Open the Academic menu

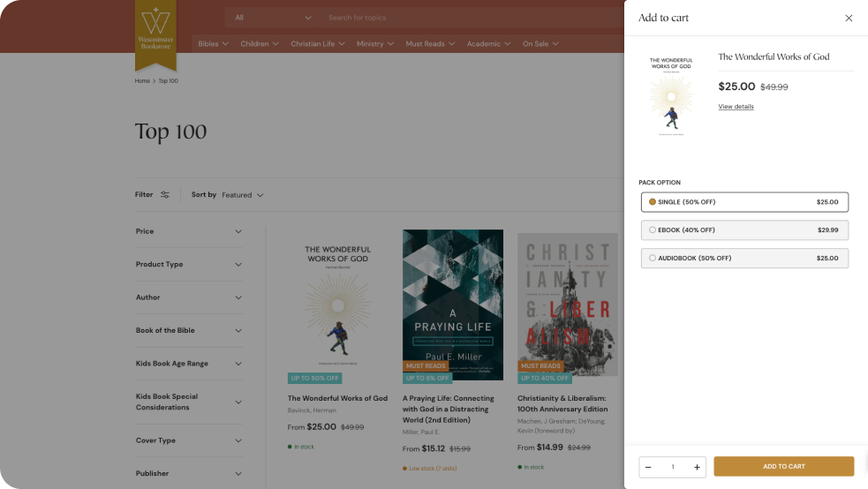click(488, 44)
